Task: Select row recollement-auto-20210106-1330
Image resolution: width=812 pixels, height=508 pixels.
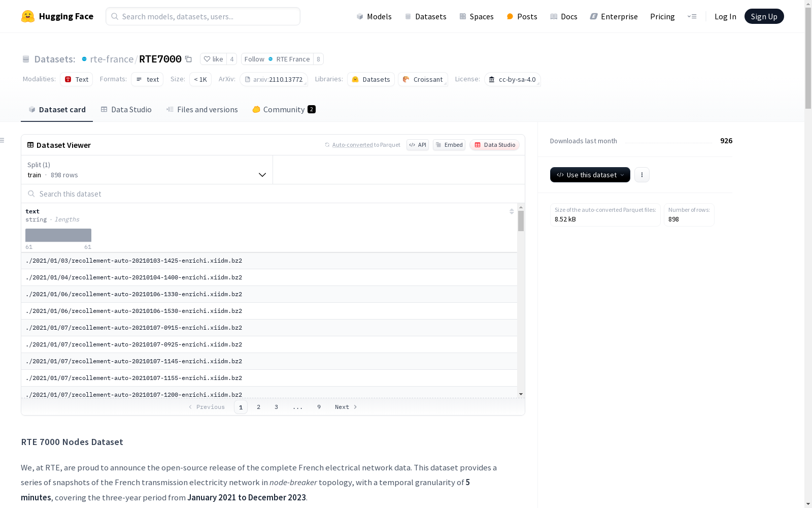Action: (269, 294)
